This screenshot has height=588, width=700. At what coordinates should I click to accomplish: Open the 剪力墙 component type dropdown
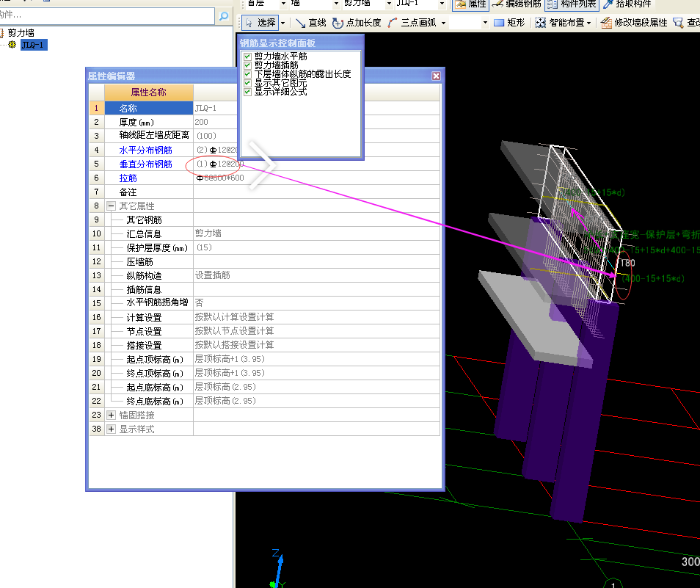coord(389,4)
